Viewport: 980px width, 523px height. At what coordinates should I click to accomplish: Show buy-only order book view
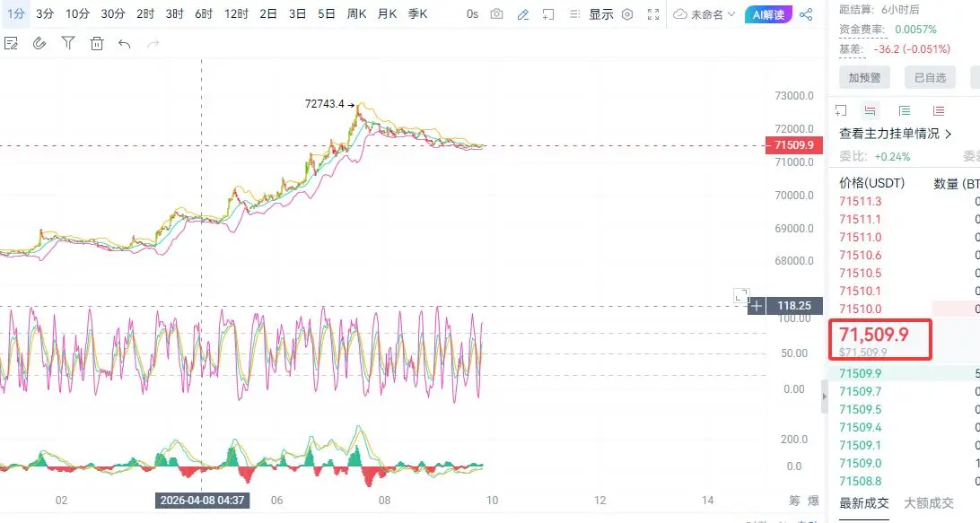[x=905, y=110]
